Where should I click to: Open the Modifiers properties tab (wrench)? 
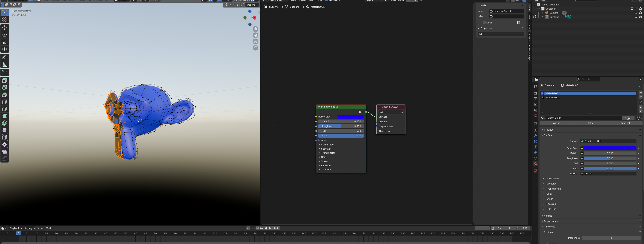535,136
